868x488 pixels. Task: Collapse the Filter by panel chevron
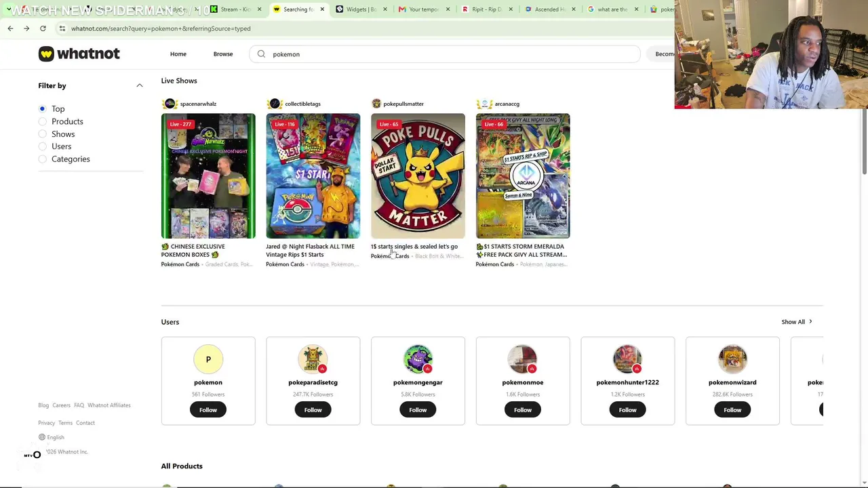(139, 85)
